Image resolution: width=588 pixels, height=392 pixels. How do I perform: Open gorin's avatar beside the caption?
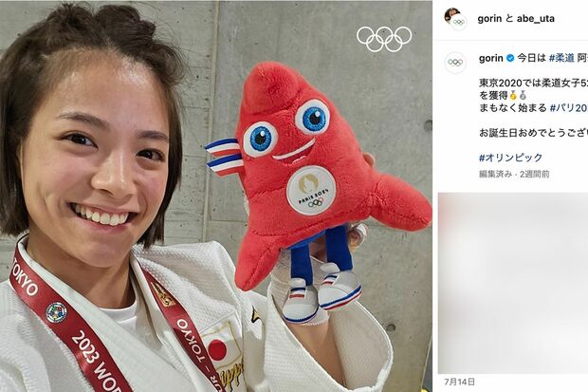455,63
